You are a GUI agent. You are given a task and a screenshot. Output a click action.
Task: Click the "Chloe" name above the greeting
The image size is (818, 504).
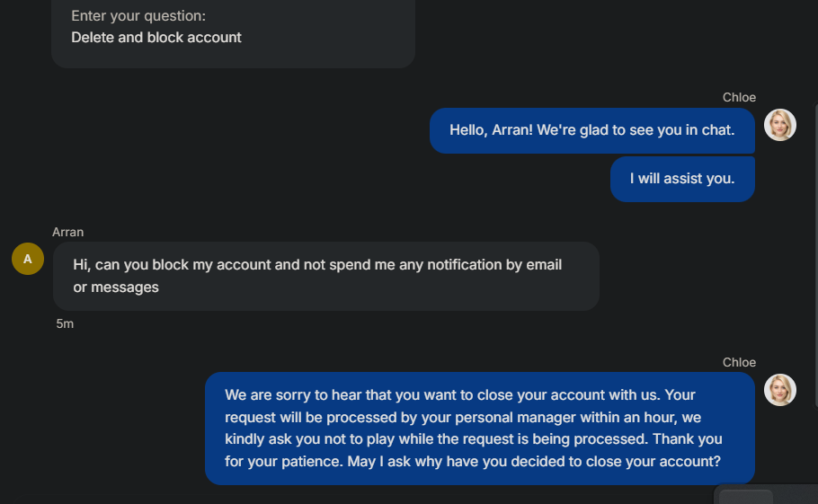(739, 97)
